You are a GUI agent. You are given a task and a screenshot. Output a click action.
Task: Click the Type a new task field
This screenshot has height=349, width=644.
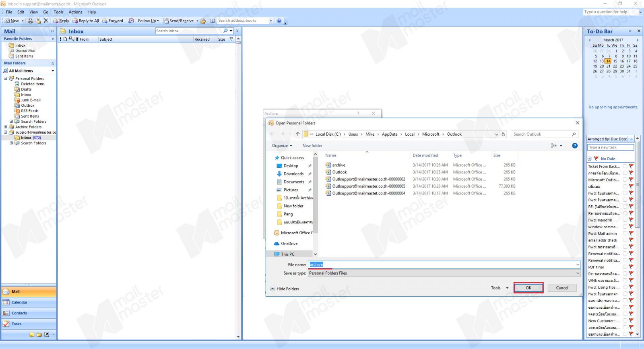610,147
